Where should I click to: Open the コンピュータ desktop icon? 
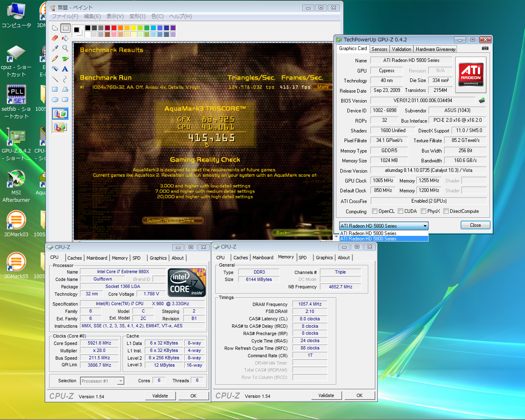click(16, 16)
